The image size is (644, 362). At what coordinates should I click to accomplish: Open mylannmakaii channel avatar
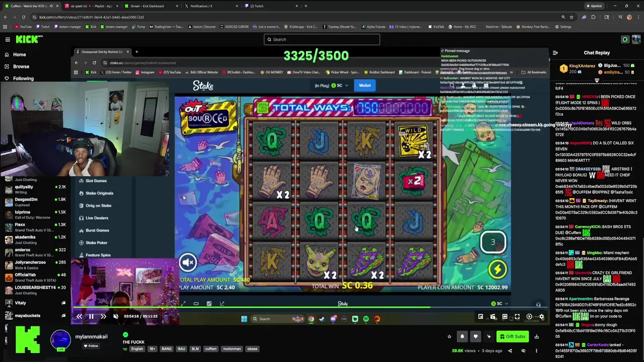(x=61, y=340)
